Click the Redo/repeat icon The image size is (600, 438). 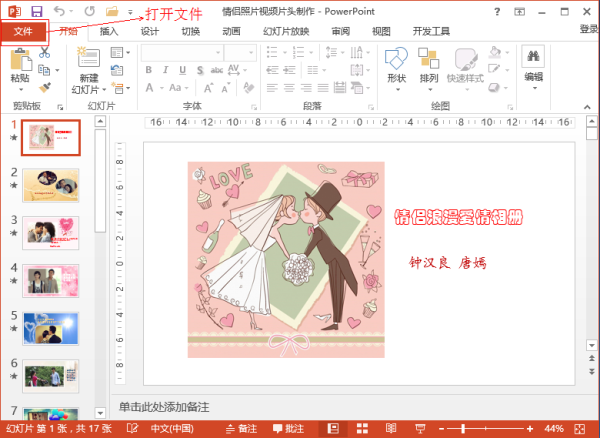[90, 11]
